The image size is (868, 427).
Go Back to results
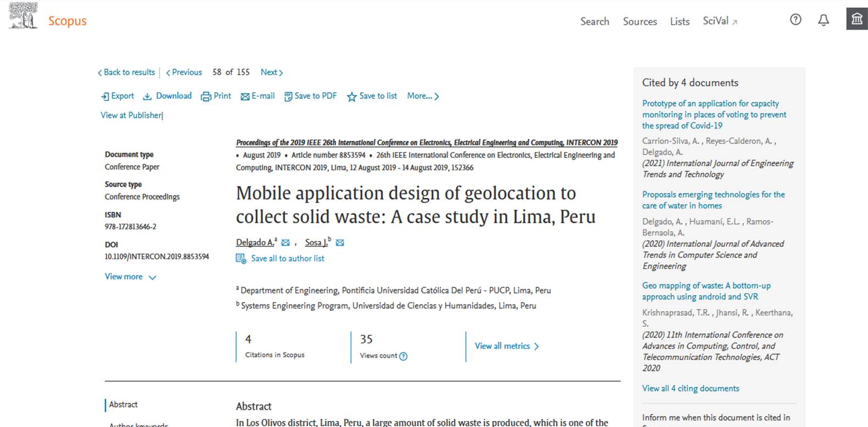coord(126,72)
